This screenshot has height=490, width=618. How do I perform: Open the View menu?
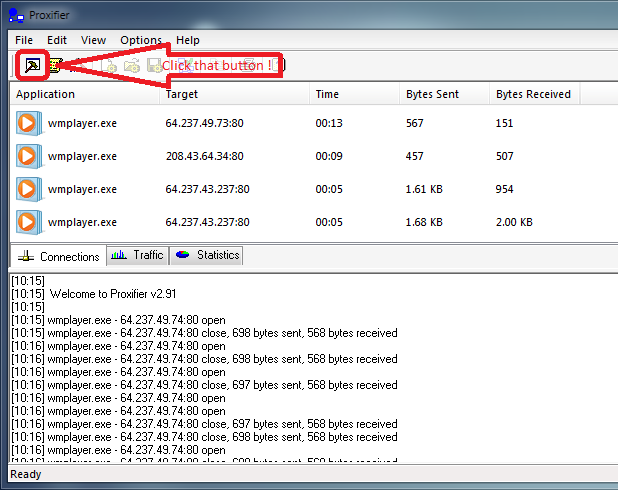point(93,40)
